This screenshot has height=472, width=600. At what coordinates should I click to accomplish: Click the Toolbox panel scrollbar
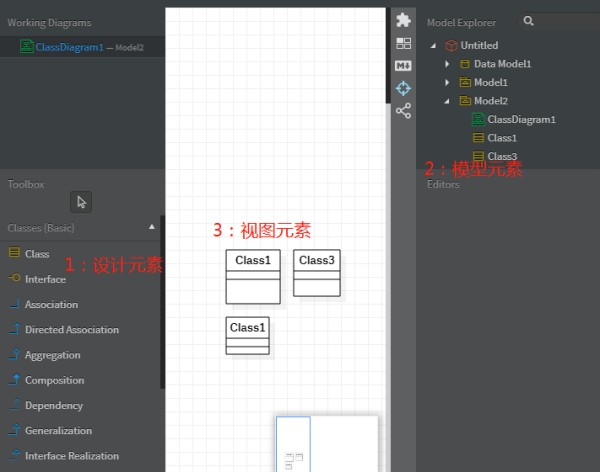tap(162, 302)
